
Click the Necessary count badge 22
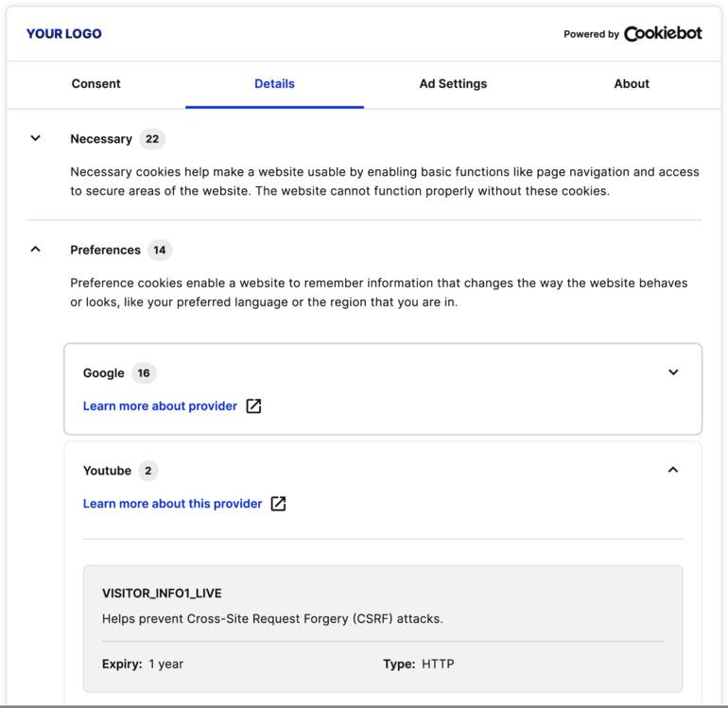pos(152,139)
